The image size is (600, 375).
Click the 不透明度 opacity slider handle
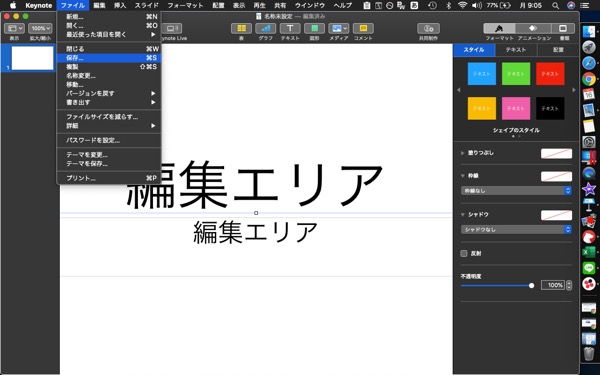(x=531, y=285)
